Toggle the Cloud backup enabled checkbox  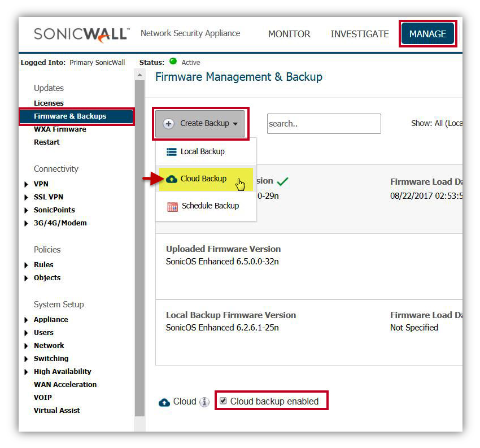click(223, 401)
